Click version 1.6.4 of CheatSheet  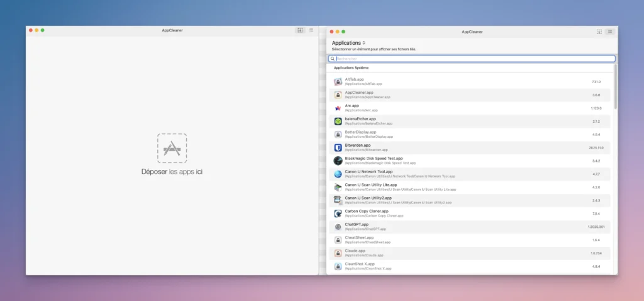[596, 240]
